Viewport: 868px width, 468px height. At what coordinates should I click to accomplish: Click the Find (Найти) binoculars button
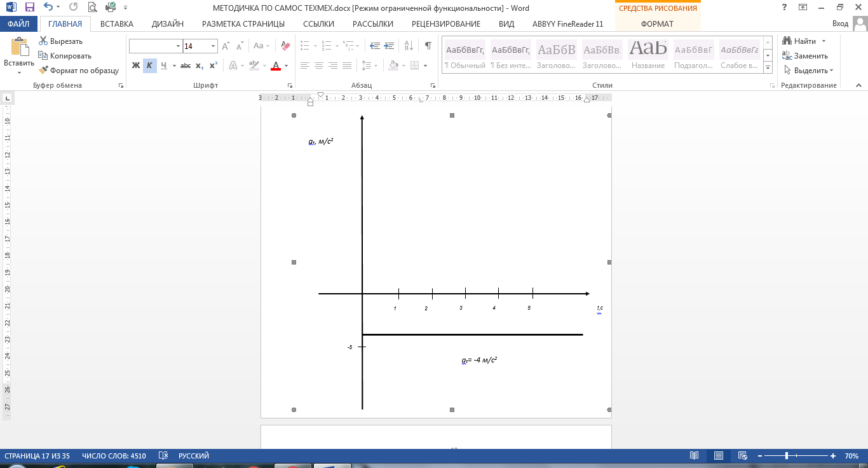click(x=799, y=41)
